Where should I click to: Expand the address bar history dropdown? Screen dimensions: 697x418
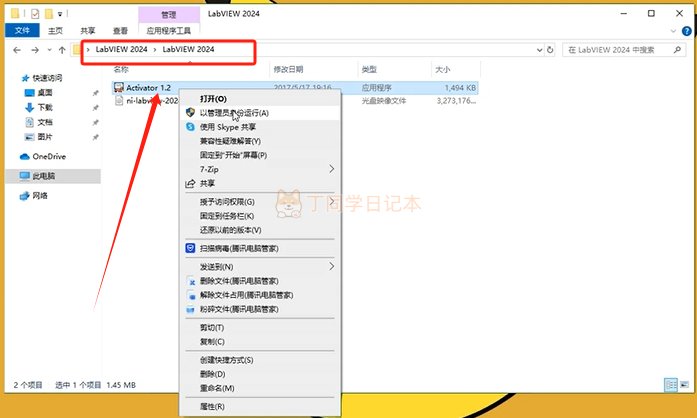[539, 50]
